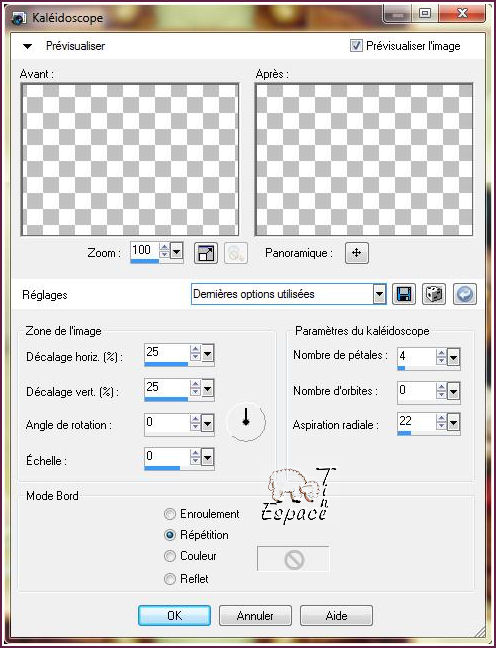Choose the Couleur edge mode option

click(169, 556)
